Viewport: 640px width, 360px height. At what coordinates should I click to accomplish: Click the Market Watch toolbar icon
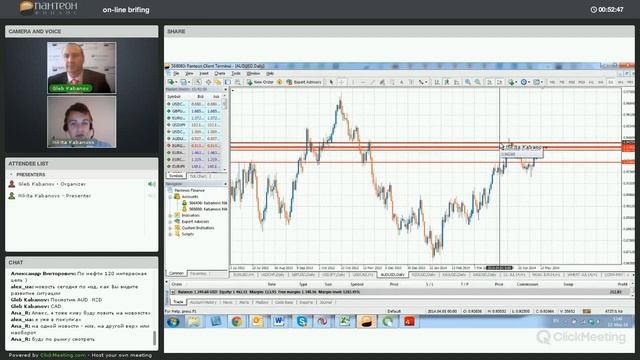point(198,82)
